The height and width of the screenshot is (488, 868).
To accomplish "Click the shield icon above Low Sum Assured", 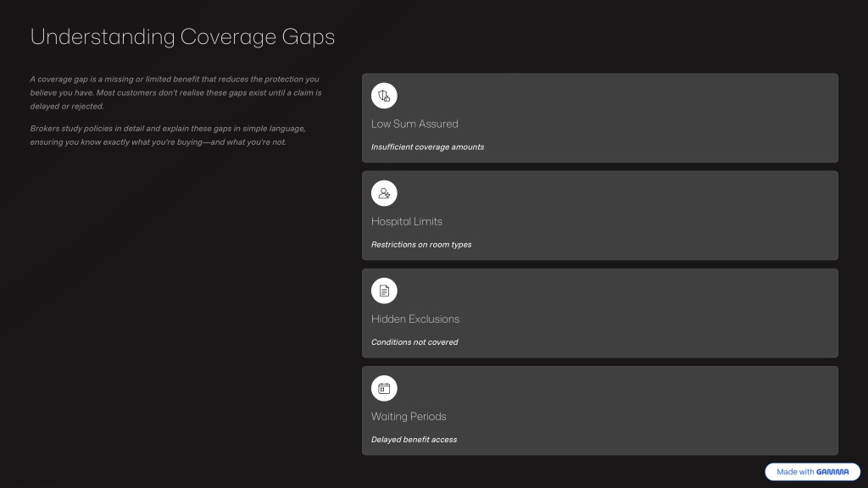I will [x=384, y=96].
